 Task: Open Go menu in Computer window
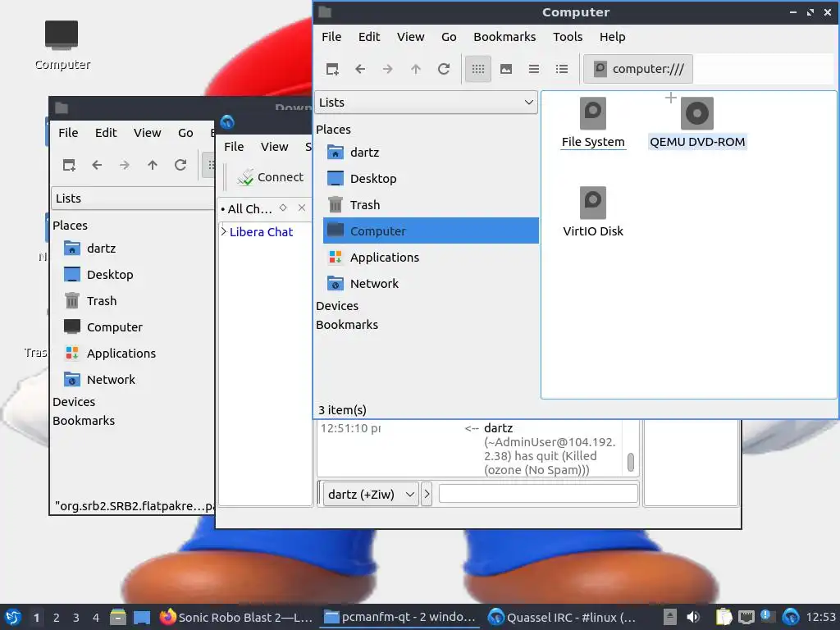pos(449,37)
